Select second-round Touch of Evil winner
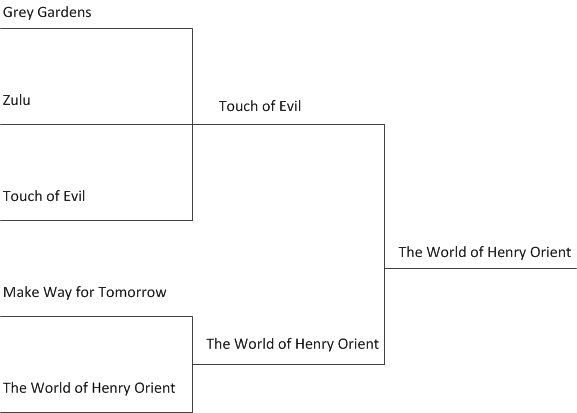Screen dimensions: 577x413 260,106
